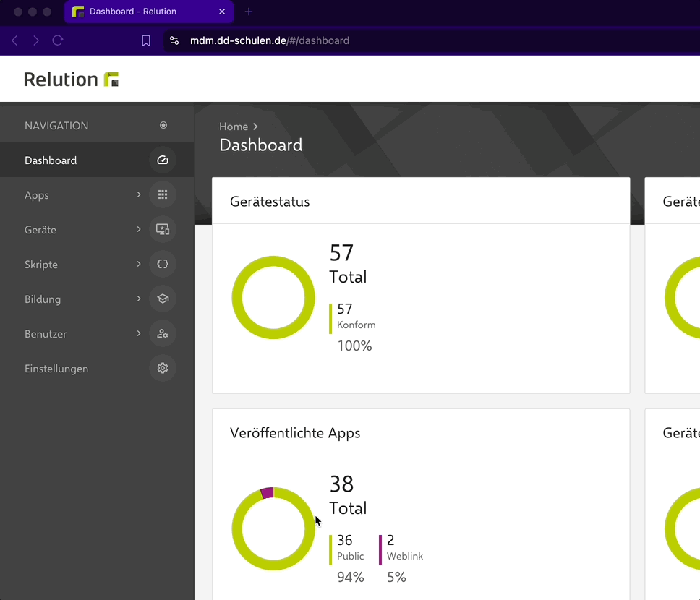Click the Geräte devices icon in sidebar

[163, 229]
